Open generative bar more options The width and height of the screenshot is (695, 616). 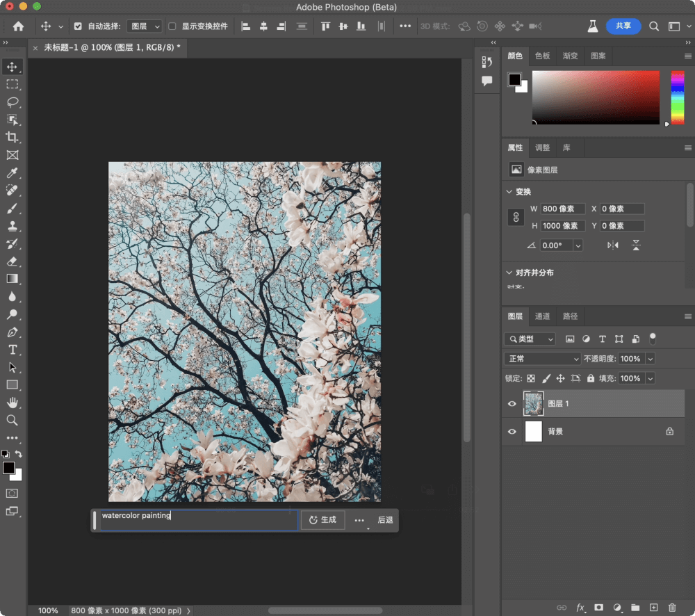click(x=359, y=520)
